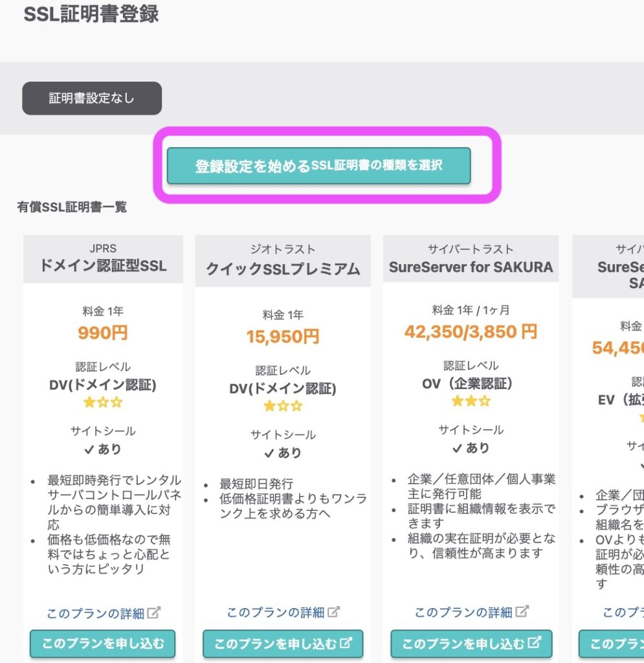Click the external icon in クイックSSLプレミアム apply button
The image size is (644, 663).
coord(346,644)
